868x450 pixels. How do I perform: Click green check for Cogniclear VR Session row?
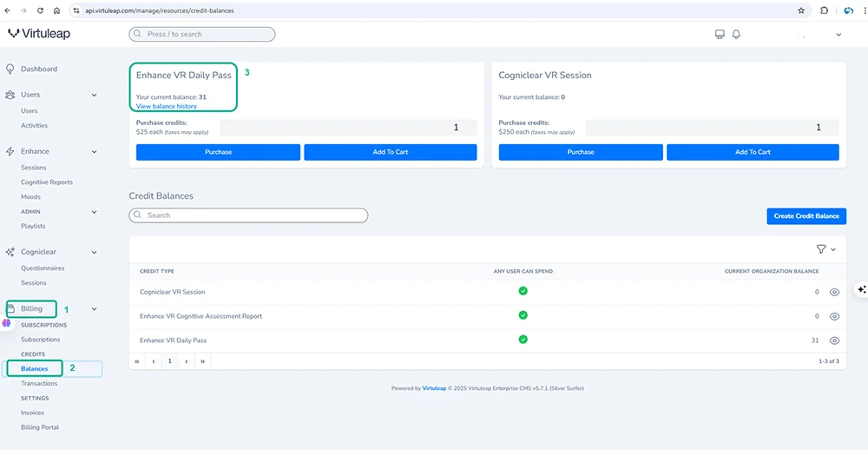[x=523, y=291]
